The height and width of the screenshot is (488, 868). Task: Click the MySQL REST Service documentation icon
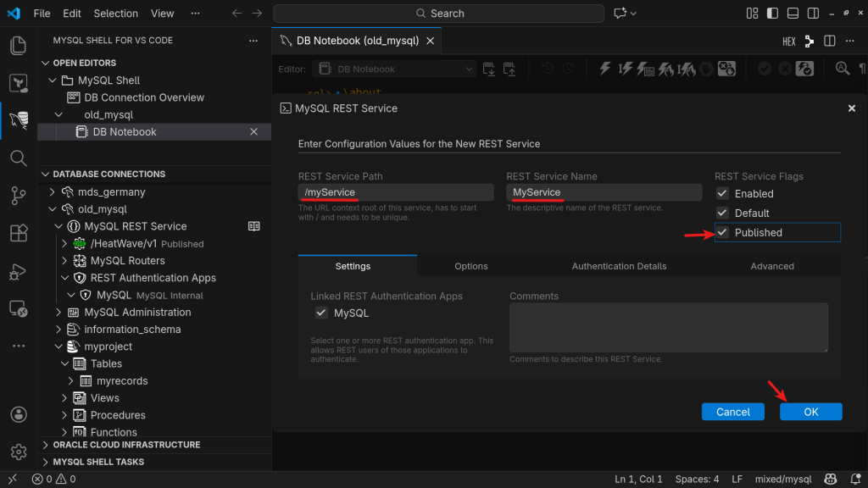click(x=253, y=226)
